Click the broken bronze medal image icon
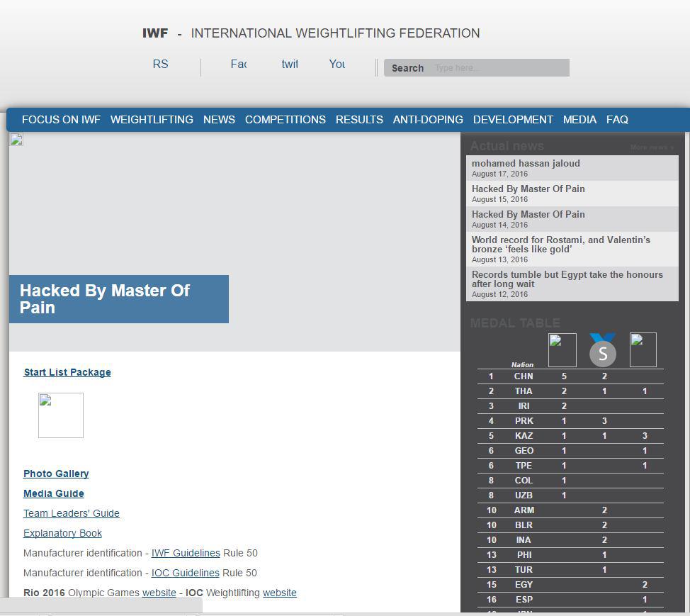The width and height of the screenshot is (690, 616). (x=643, y=349)
